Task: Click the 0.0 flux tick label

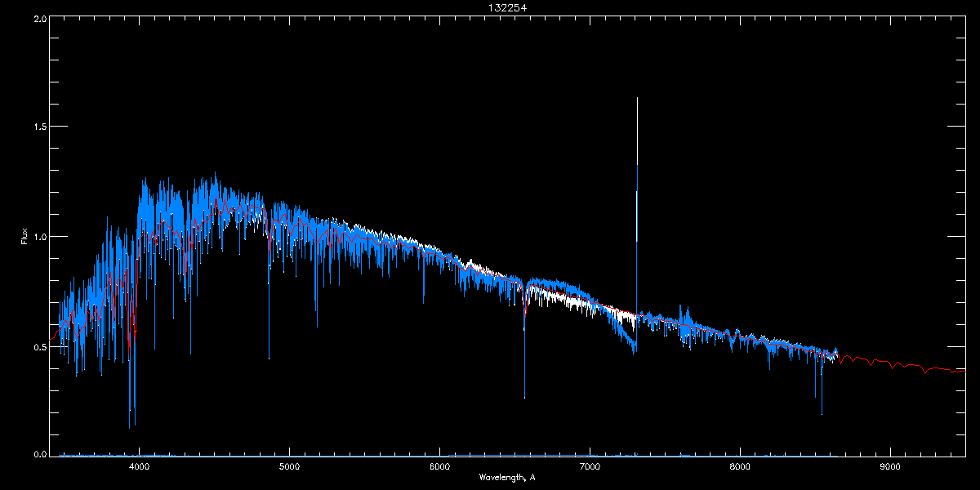Action: pos(40,453)
